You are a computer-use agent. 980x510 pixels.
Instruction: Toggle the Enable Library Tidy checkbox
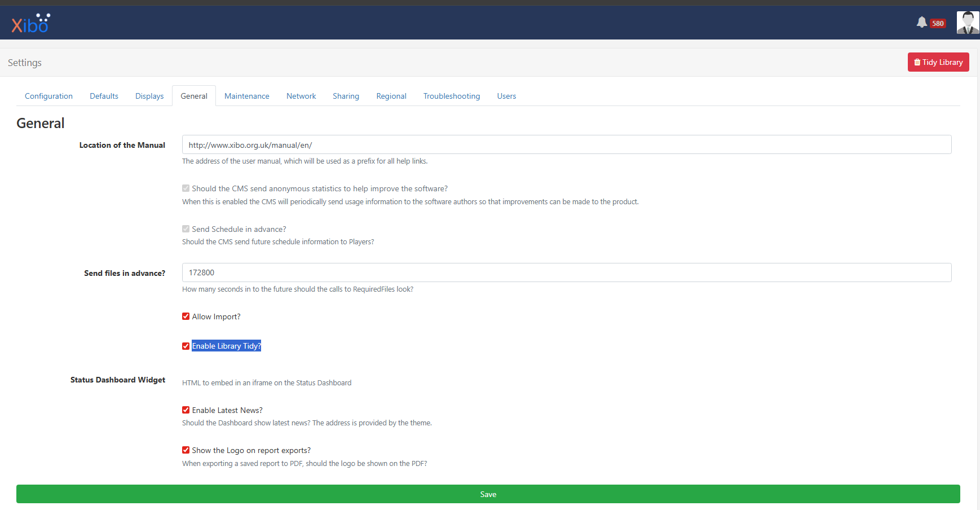[x=186, y=346]
